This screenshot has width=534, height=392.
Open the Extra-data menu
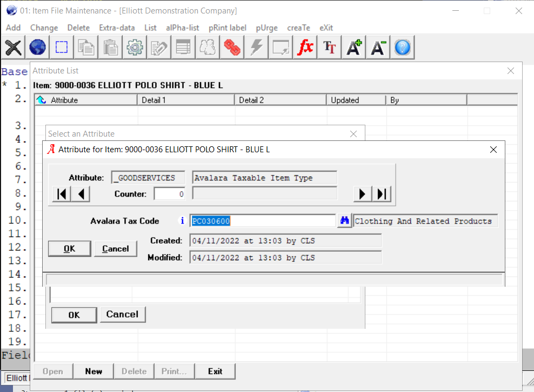117,28
